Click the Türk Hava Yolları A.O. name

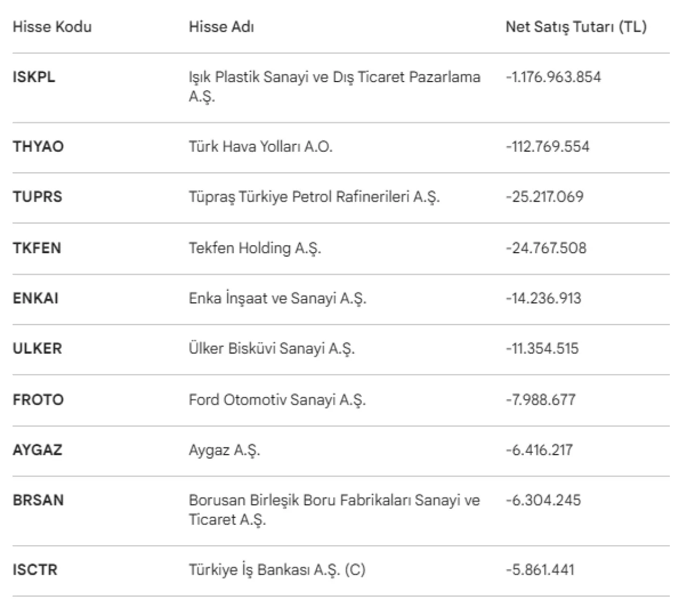click(260, 146)
